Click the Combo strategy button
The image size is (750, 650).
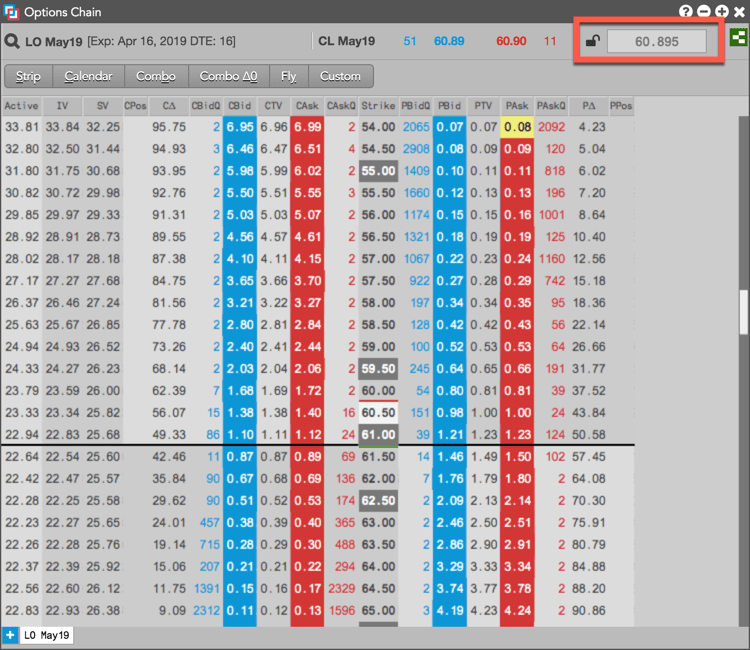[156, 77]
